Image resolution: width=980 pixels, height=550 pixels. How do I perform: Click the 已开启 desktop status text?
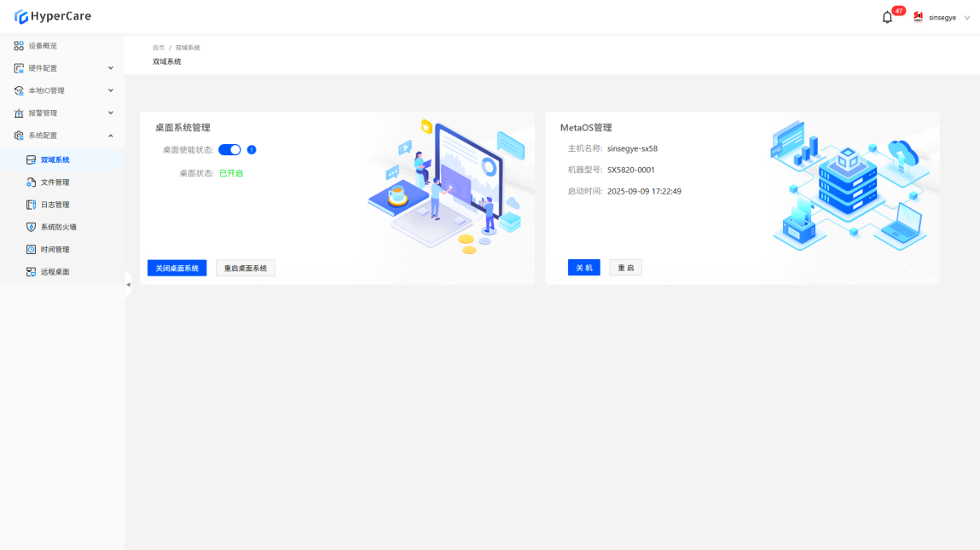tap(230, 173)
